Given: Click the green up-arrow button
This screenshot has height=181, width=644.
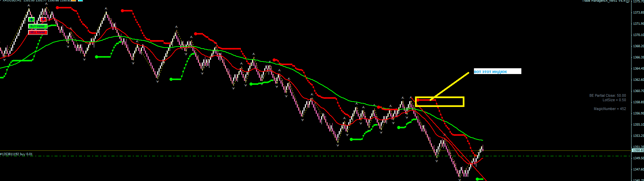Looking at the screenshot, I should 32,20.
